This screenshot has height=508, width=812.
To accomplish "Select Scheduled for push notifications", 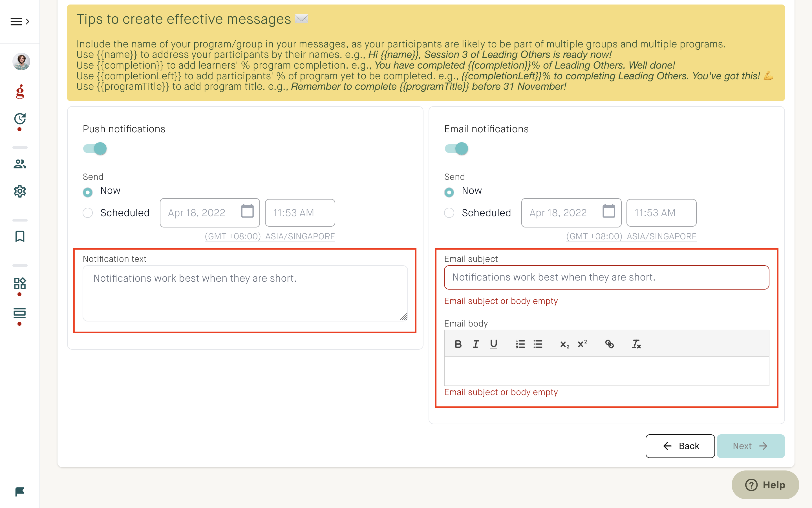I will [x=88, y=213].
